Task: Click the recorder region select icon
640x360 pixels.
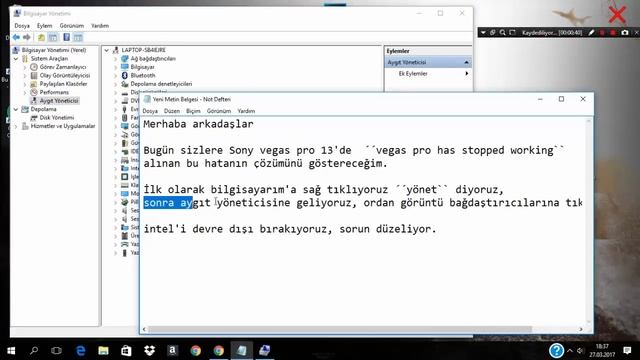Action: coord(513,33)
